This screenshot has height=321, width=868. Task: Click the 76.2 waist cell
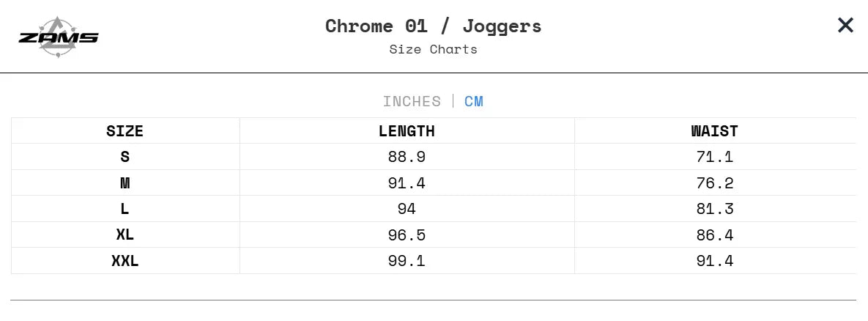coord(714,183)
